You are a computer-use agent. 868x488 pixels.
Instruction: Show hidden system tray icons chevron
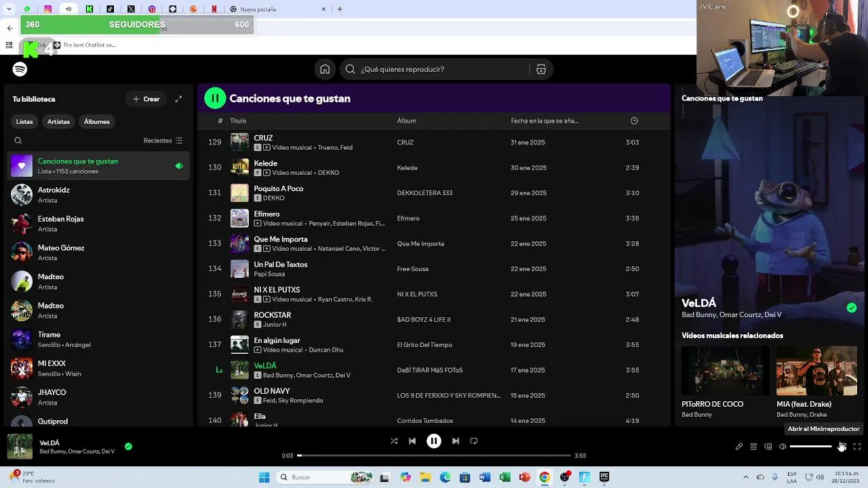click(x=745, y=477)
